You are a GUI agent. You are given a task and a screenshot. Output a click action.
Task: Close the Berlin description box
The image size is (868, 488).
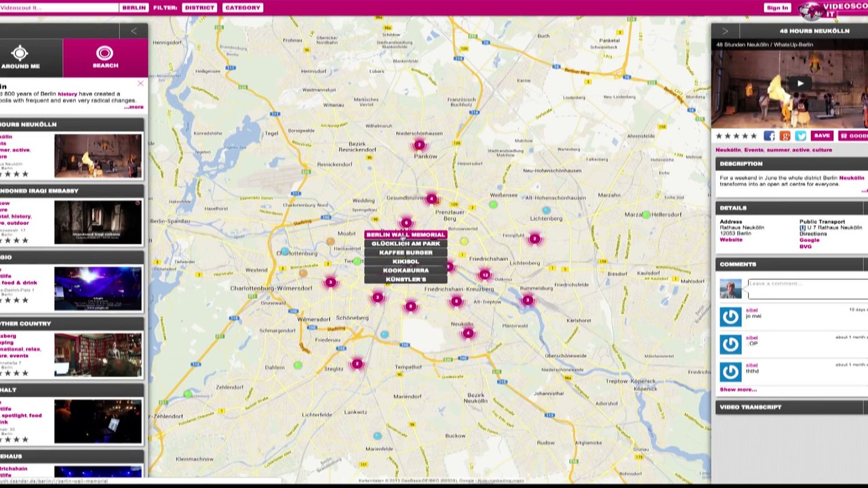click(x=140, y=84)
